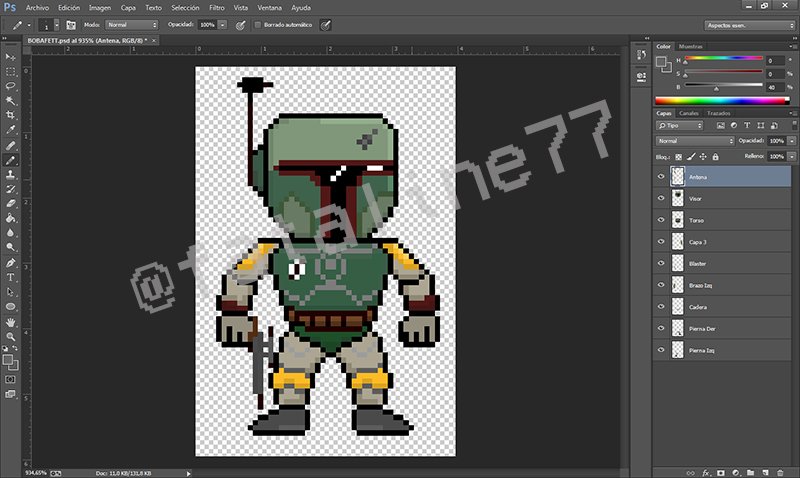Hide the Pierna Der layer
This screenshot has height=478, width=800.
tap(661, 328)
